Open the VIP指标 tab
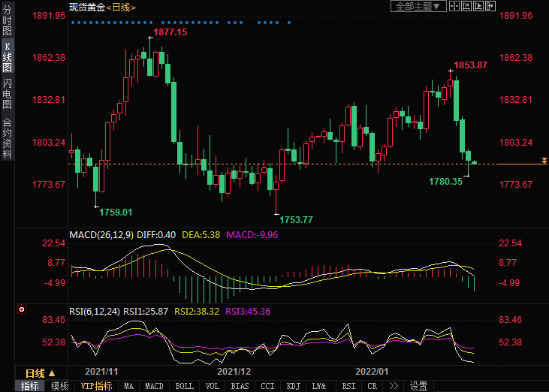This screenshot has height=392, width=549. (96, 386)
